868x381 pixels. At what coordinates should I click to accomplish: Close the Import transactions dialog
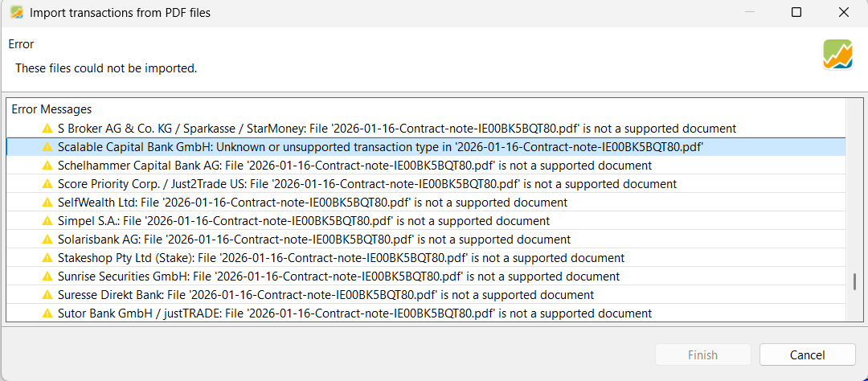point(844,13)
